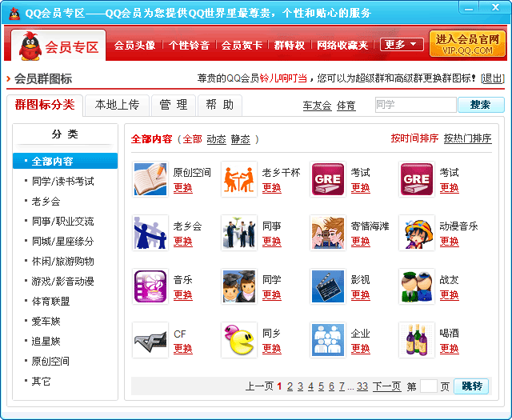
Task: Click 下一页 next page link
Action: coord(387,386)
